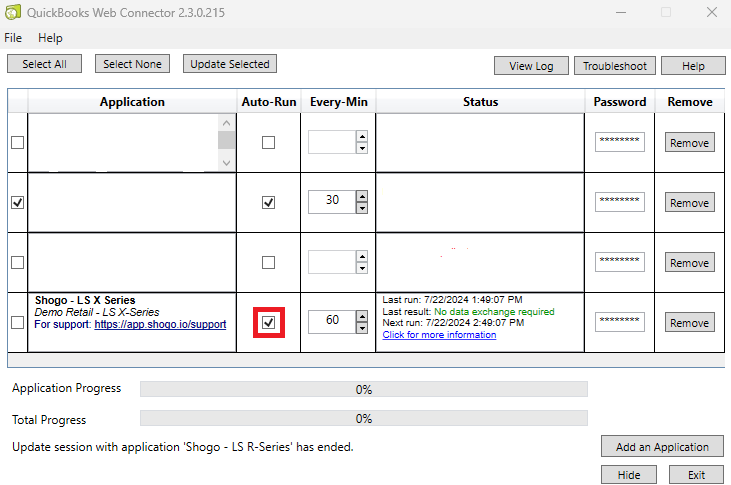Open 'Click for more information' link
This screenshot has height=485, width=731.
click(x=439, y=335)
